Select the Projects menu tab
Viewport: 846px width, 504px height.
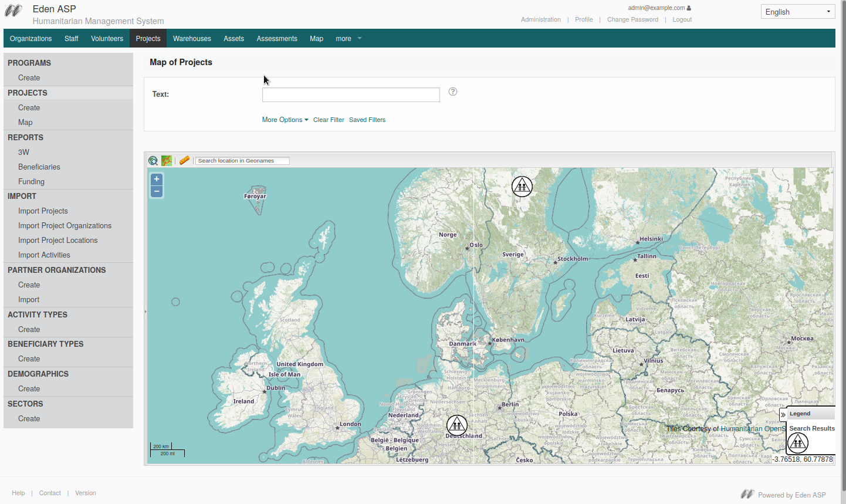pos(148,39)
